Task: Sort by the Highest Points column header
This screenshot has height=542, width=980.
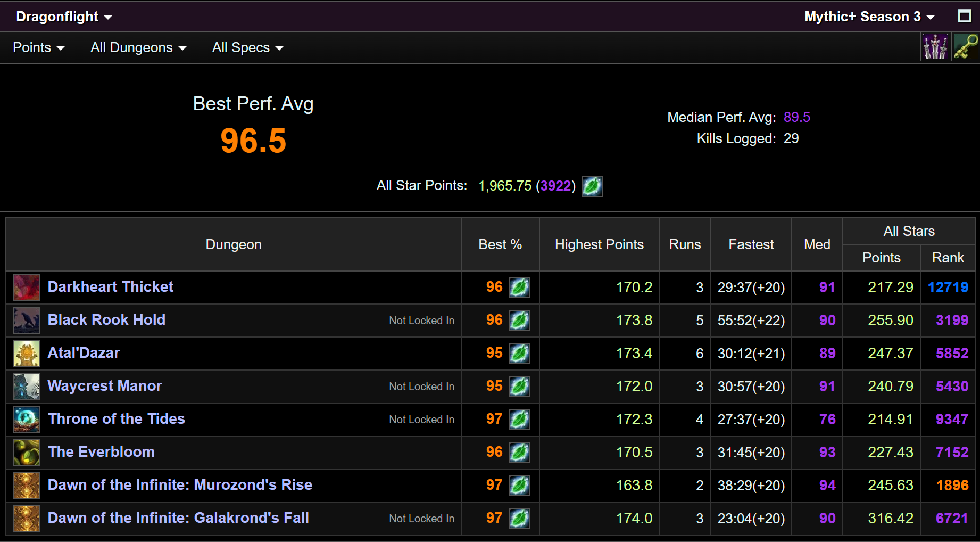Action: 599,244
